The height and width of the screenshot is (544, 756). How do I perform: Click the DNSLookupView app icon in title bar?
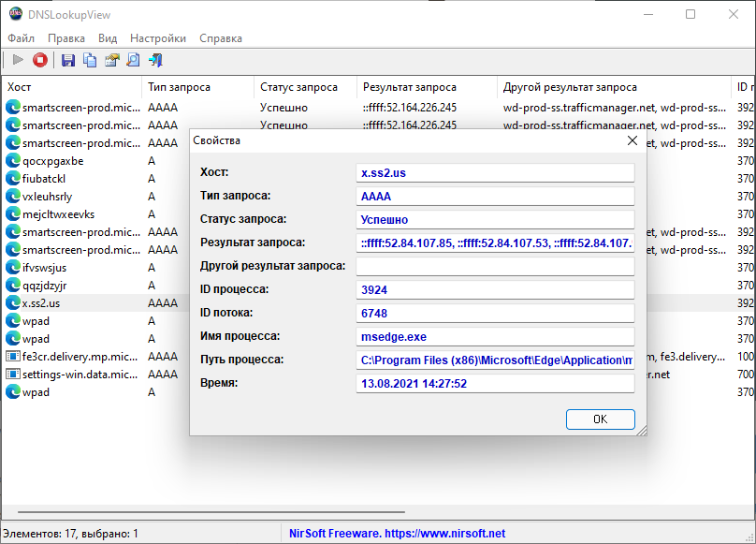16,14
